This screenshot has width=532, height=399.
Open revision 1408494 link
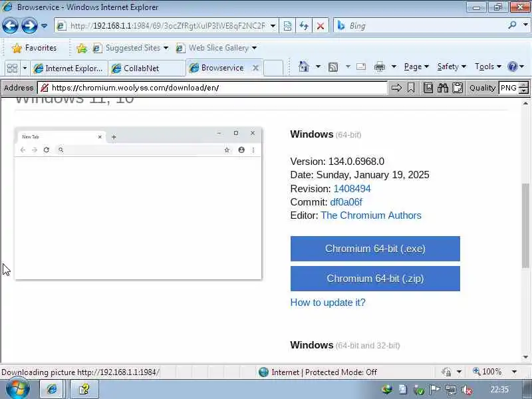pos(352,189)
